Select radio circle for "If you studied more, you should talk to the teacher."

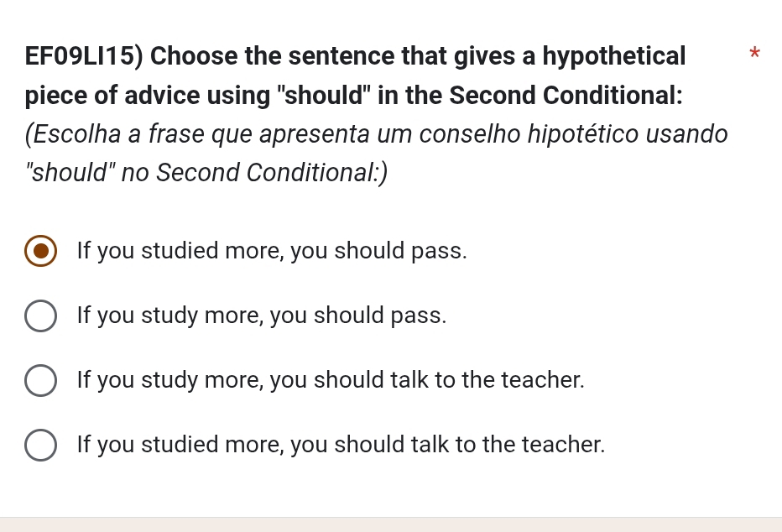(x=40, y=445)
